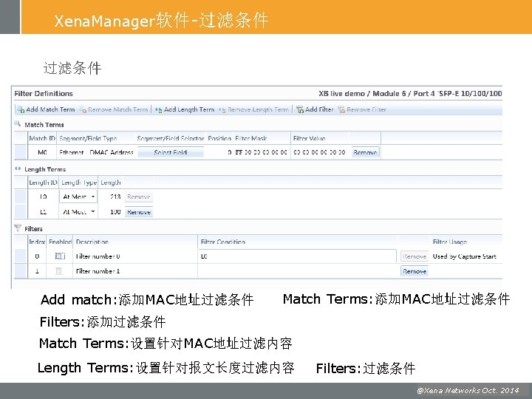Click the Filter Usage column header

pos(449,242)
